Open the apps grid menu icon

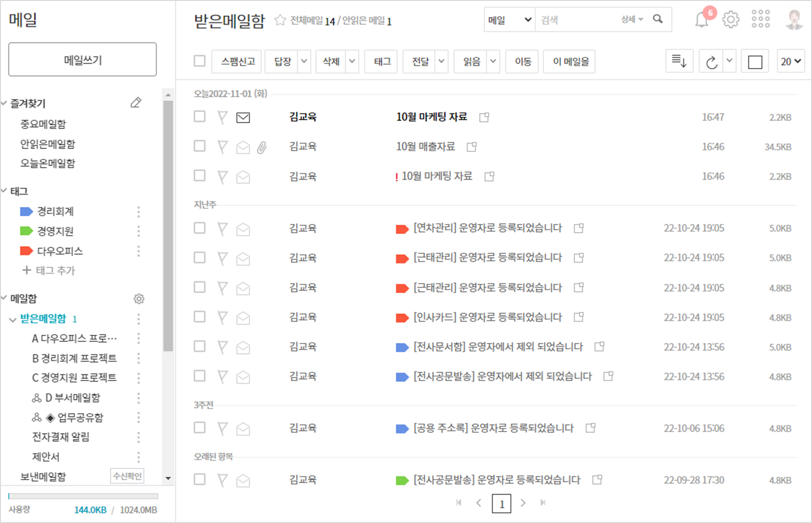point(760,19)
